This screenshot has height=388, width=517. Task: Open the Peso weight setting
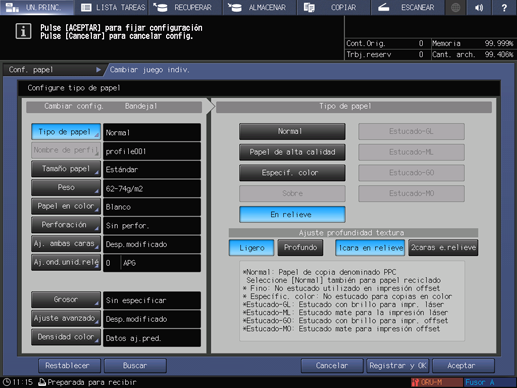[x=66, y=188]
